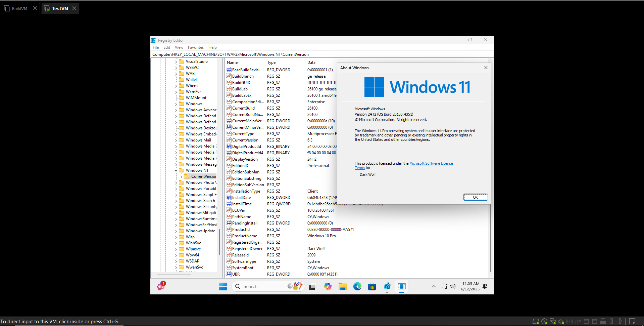Image resolution: width=644 pixels, height=326 pixels.
Task: Open the volume tray icon
Action: coord(453,286)
